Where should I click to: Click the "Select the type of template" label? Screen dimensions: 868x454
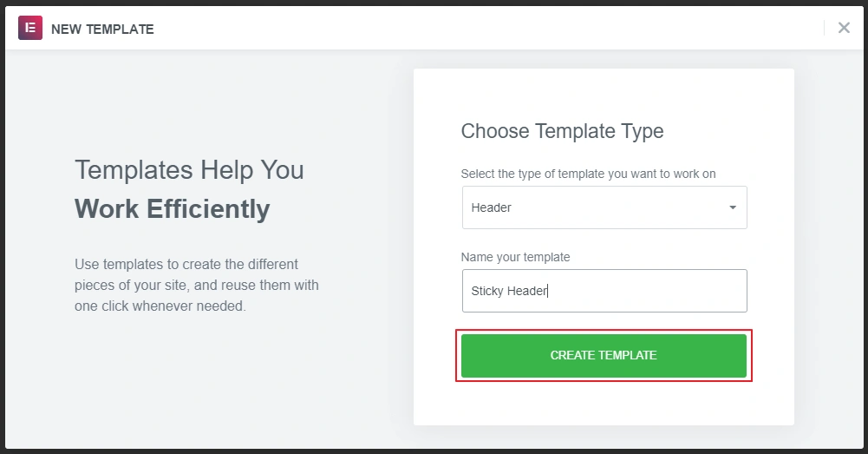coord(588,174)
